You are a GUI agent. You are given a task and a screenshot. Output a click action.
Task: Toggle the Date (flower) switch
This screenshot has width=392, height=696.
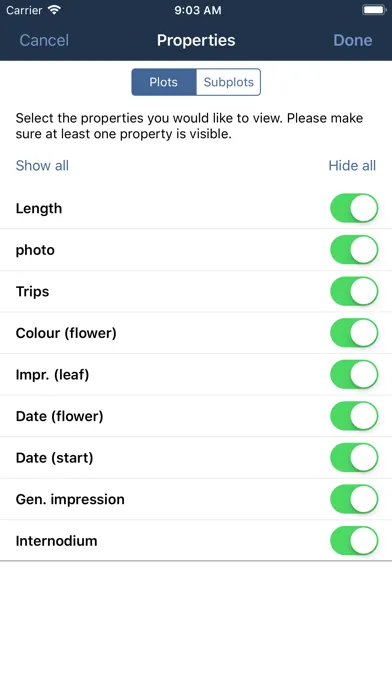(354, 416)
